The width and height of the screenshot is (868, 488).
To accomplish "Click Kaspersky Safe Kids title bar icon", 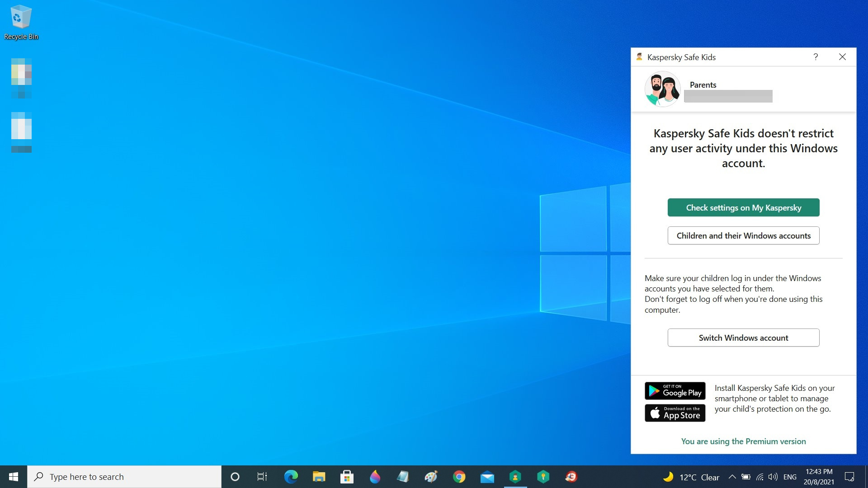I will coord(639,57).
